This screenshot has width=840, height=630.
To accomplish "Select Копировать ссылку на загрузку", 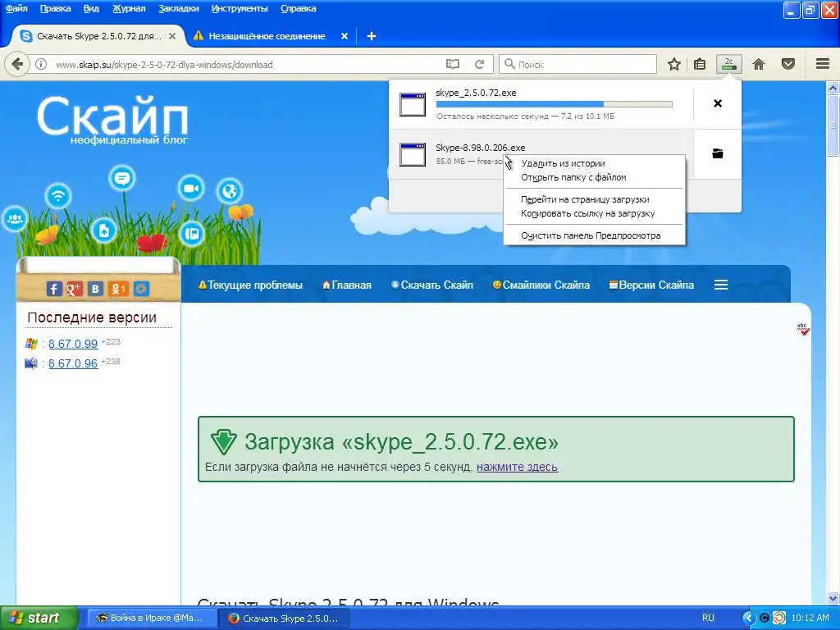I will [595, 213].
